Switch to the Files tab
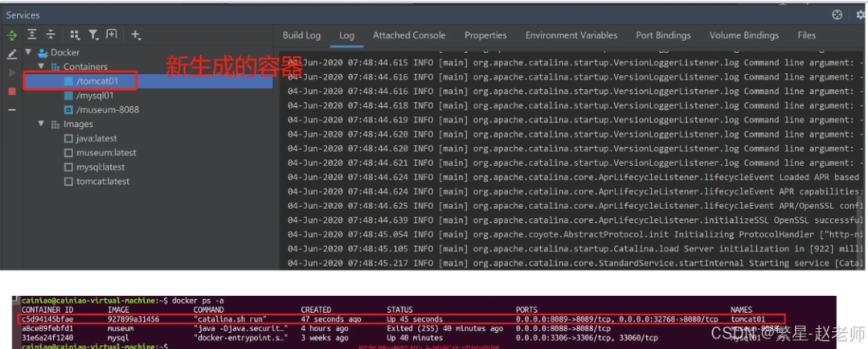 (807, 35)
